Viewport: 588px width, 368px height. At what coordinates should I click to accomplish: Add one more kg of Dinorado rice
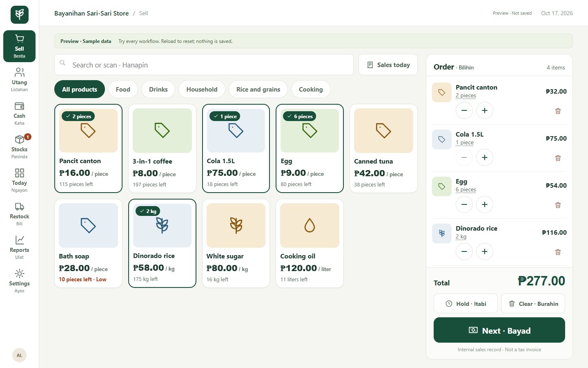point(485,251)
